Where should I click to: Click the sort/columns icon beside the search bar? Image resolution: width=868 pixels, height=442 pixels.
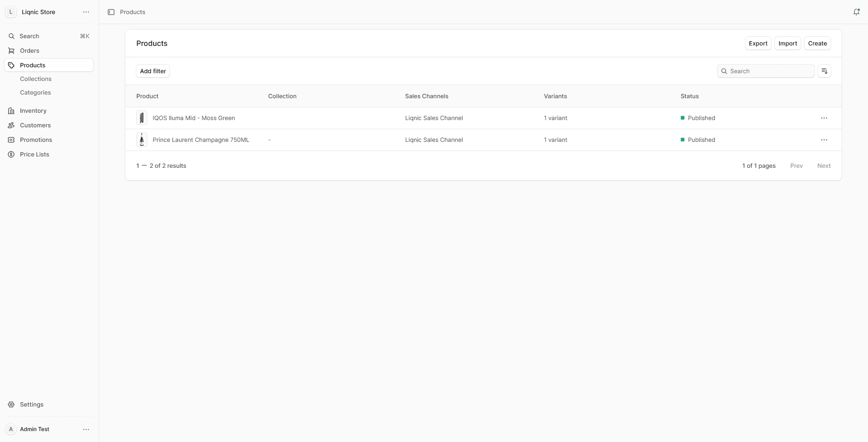825,71
